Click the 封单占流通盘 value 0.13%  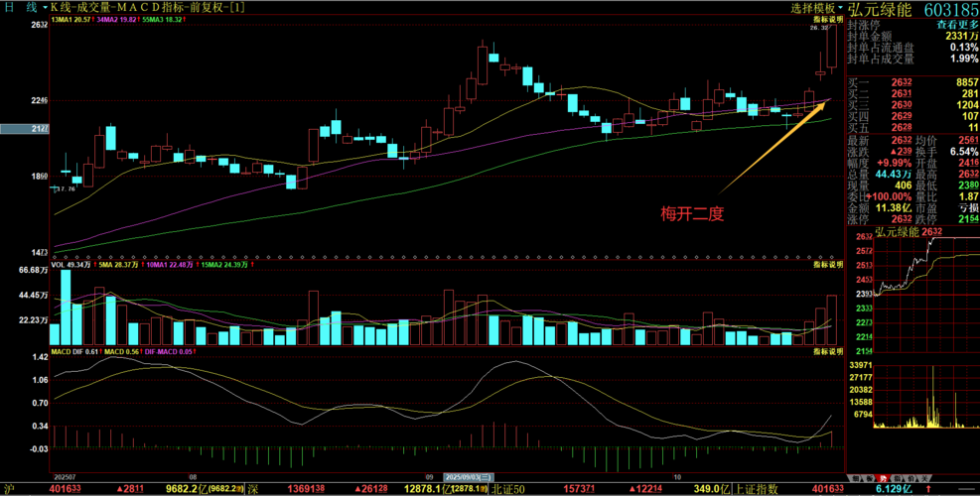point(964,48)
